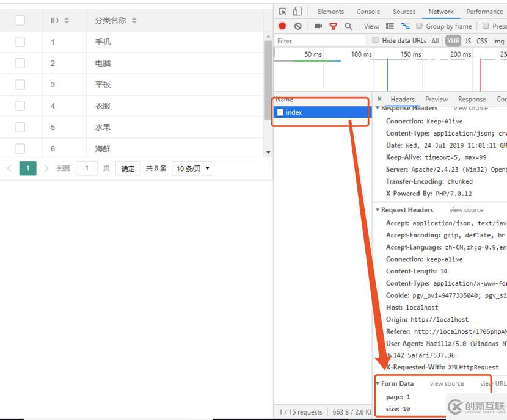Image resolution: width=507 pixels, height=420 pixels.
Task: Open the Preview tab of the request
Action: tap(436, 99)
